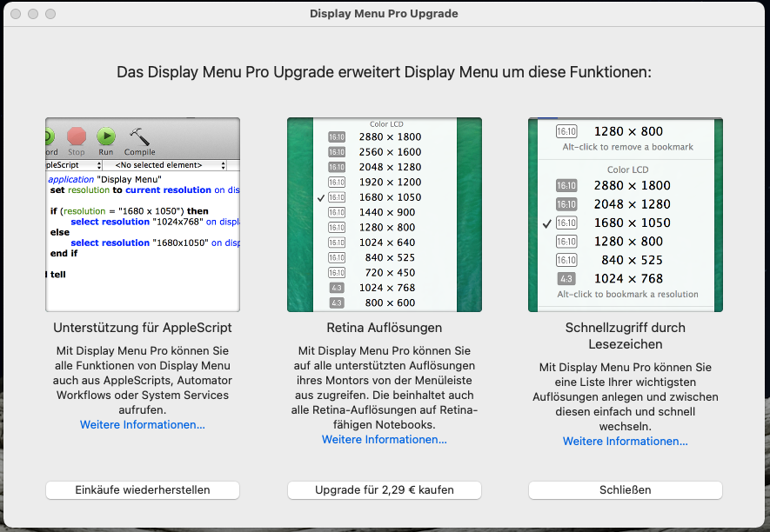Open the AppleScript language dropdown in preview
770x532 pixels.
coord(73,165)
